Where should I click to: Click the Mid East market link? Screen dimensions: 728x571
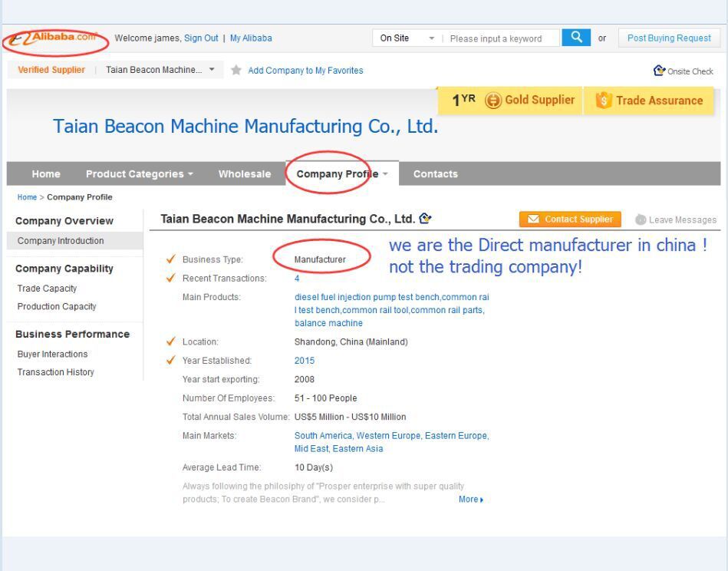(x=311, y=449)
